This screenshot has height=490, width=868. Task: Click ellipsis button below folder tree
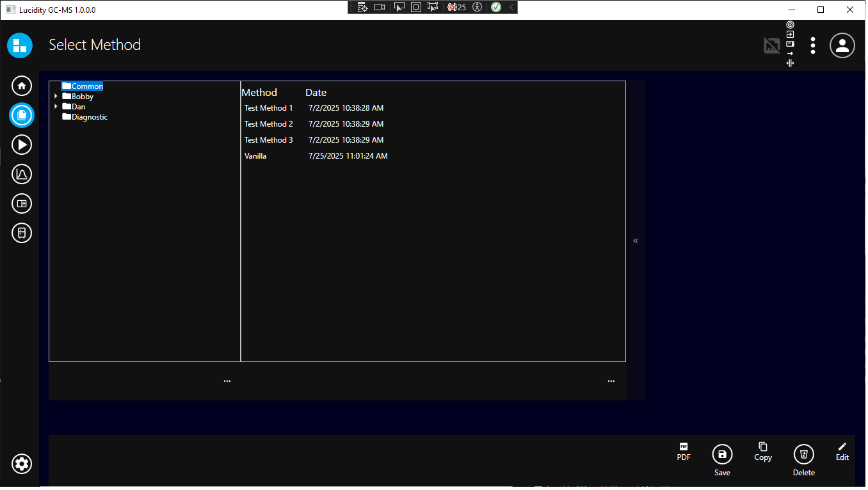coord(227,381)
